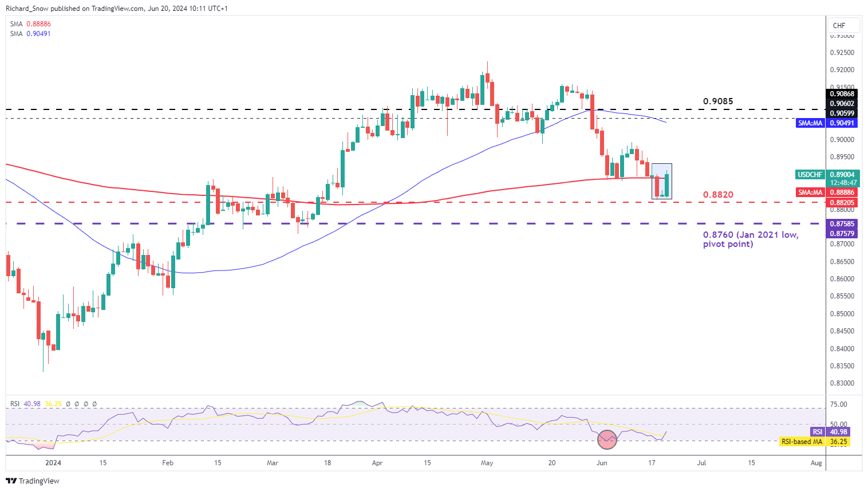Viewport: 868px width, 491px height.
Task: Select the RSI legend in lower pane
Action: tap(15, 404)
